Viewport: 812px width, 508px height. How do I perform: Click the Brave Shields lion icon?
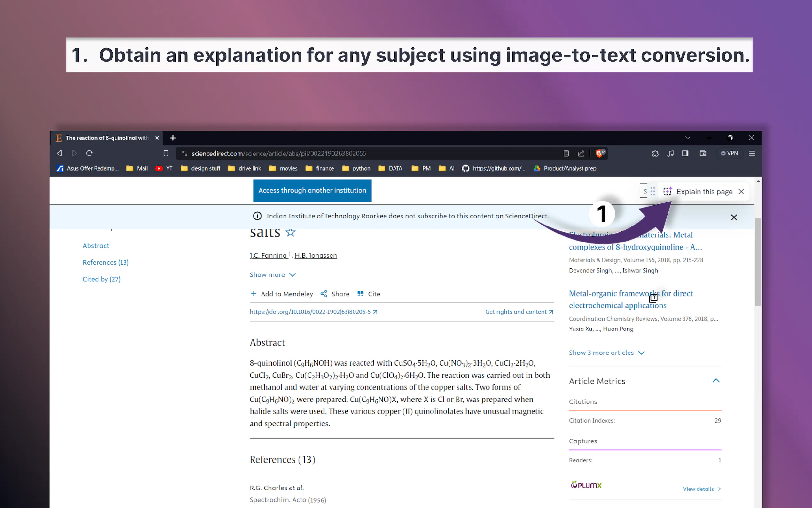pos(599,154)
